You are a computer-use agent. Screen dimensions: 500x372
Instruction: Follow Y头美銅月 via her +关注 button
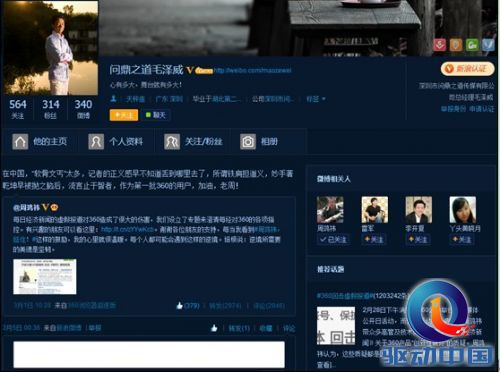click(x=462, y=239)
